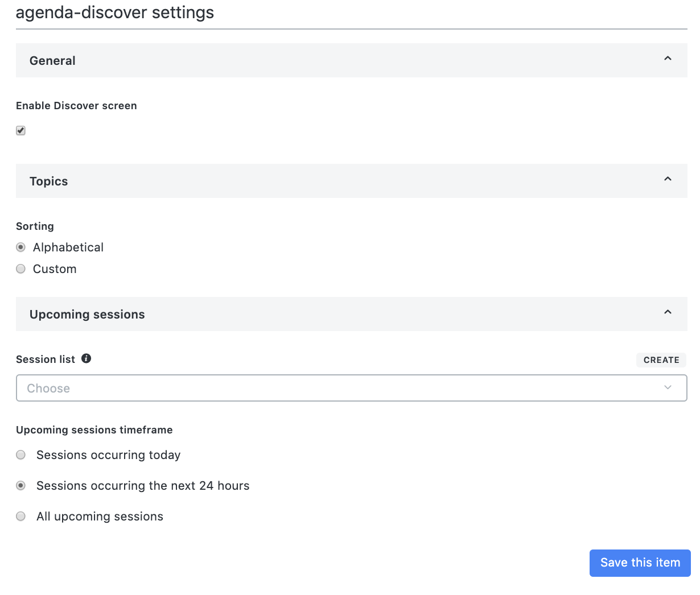Click the Enable Discover screen label
This screenshot has height=595, width=700.
76,106
